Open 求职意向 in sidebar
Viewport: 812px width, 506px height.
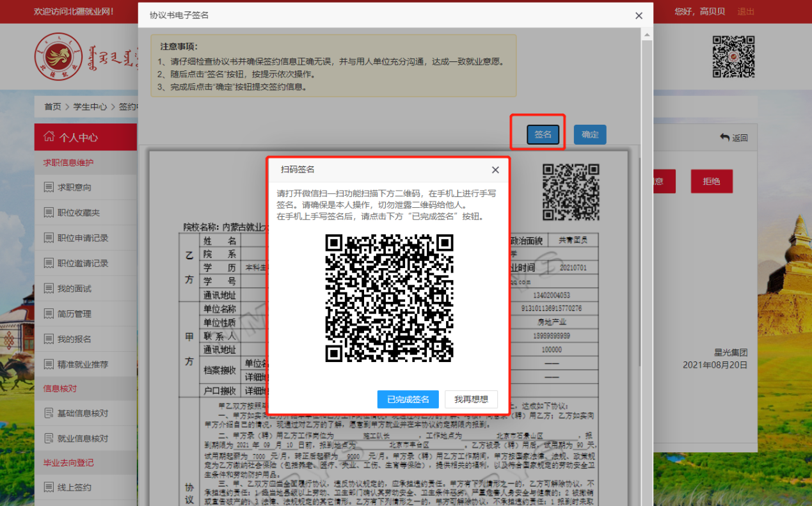coord(74,187)
